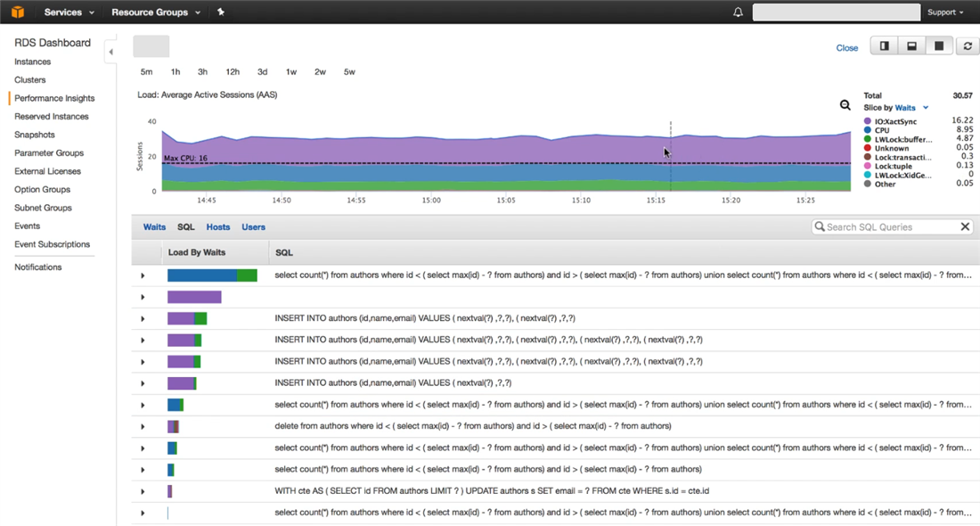The width and height of the screenshot is (980, 526).
Task: Click the Lock:tuple pink legend dot
Action: pos(868,166)
